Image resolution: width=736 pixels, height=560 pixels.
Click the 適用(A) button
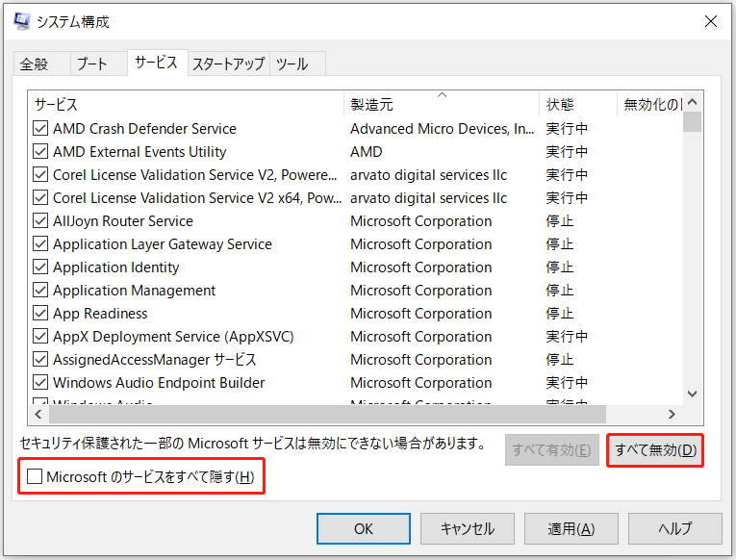(x=571, y=528)
